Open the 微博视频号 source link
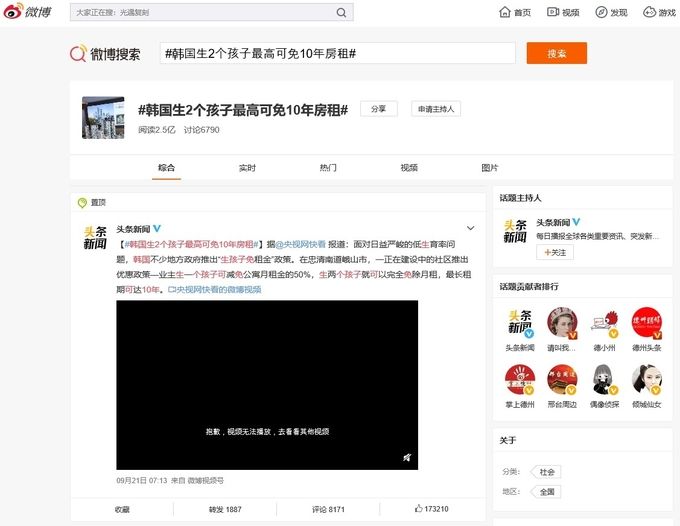The width and height of the screenshot is (680, 526). 206,480
